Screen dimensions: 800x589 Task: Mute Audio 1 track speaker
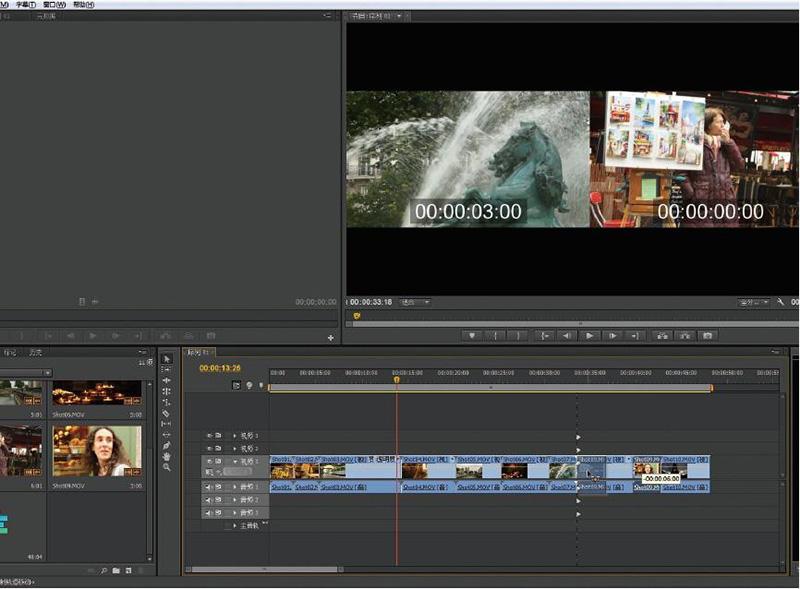pyautogui.click(x=209, y=487)
